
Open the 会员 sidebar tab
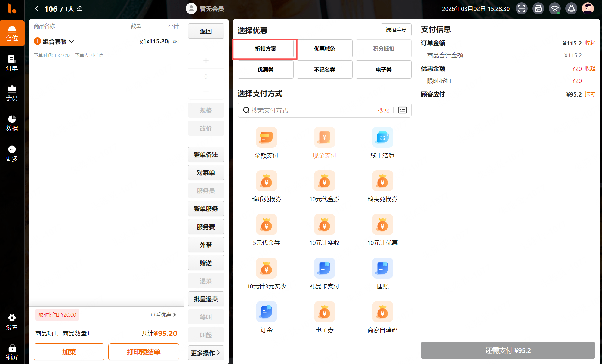[x=12, y=93]
